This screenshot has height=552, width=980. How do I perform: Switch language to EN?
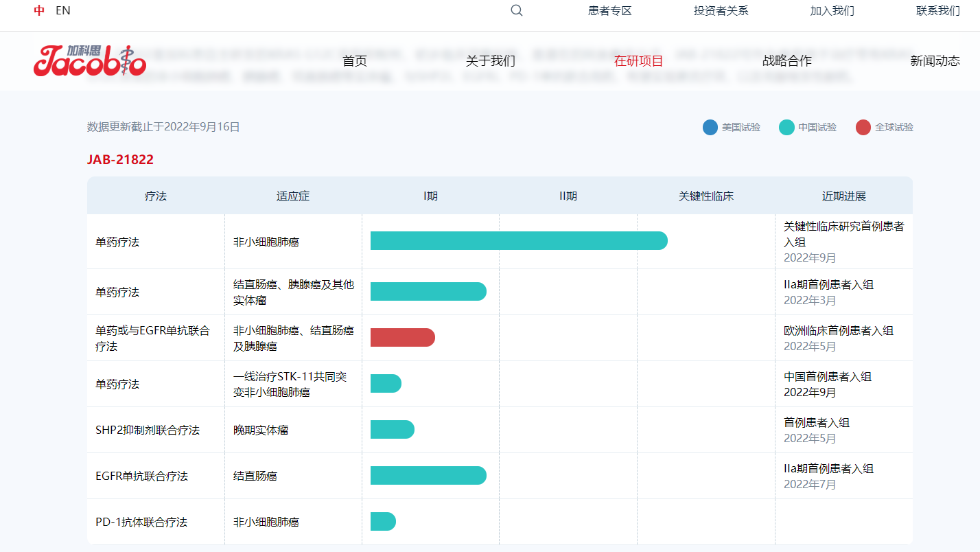(x=63, y=10)
